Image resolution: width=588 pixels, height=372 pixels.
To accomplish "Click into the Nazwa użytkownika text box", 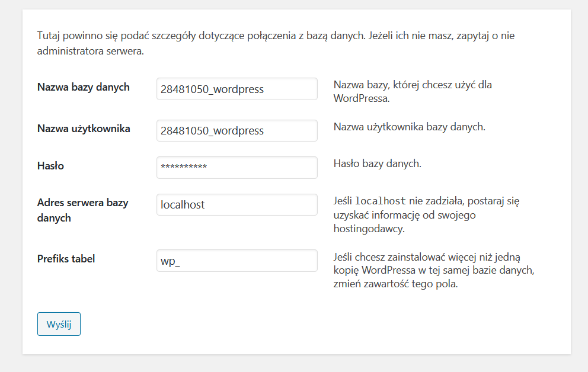I will tap(237, 131).
